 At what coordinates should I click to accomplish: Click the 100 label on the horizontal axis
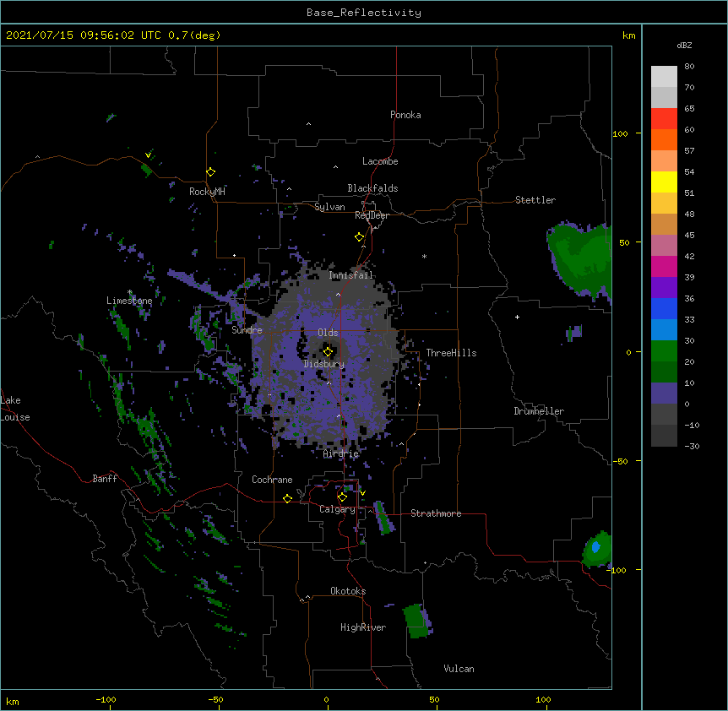(x=543, y=699)
